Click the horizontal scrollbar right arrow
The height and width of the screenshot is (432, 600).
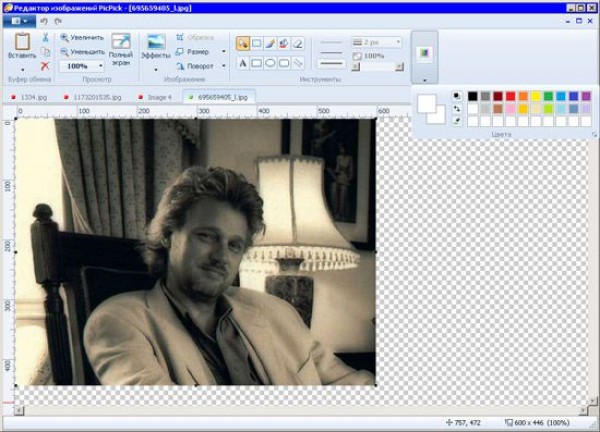(583, 411)
